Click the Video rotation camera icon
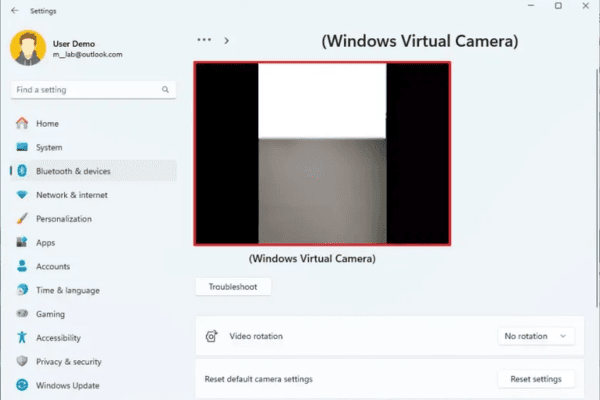Viewport: 600px width, 400px height. [x=211, y=336]
